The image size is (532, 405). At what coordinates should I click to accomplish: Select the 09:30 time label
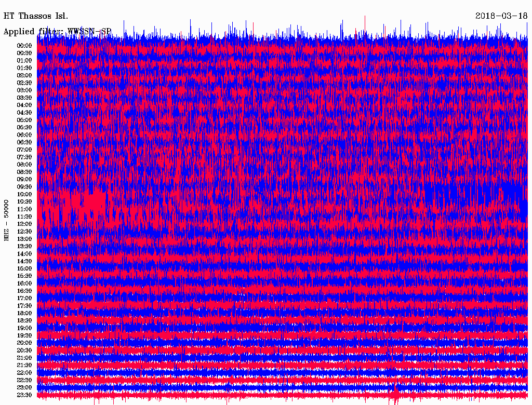tap(24, 186)
